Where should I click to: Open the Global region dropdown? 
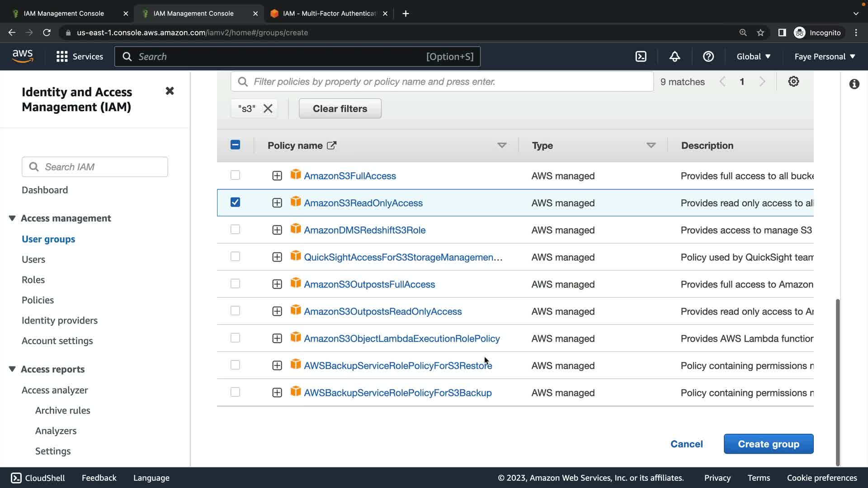[x=753, y=56]
